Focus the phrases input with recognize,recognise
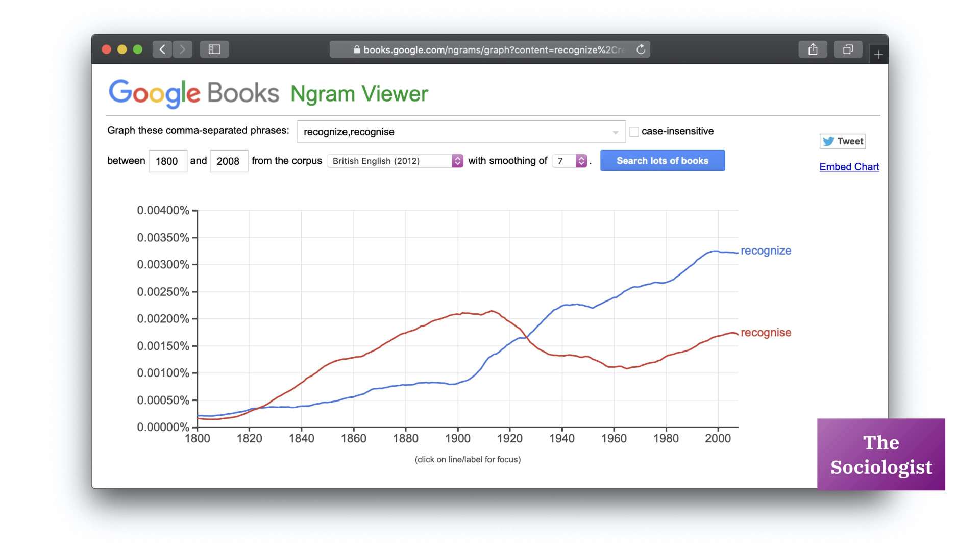This screenshot has width=980, height=551. (461, 132)
